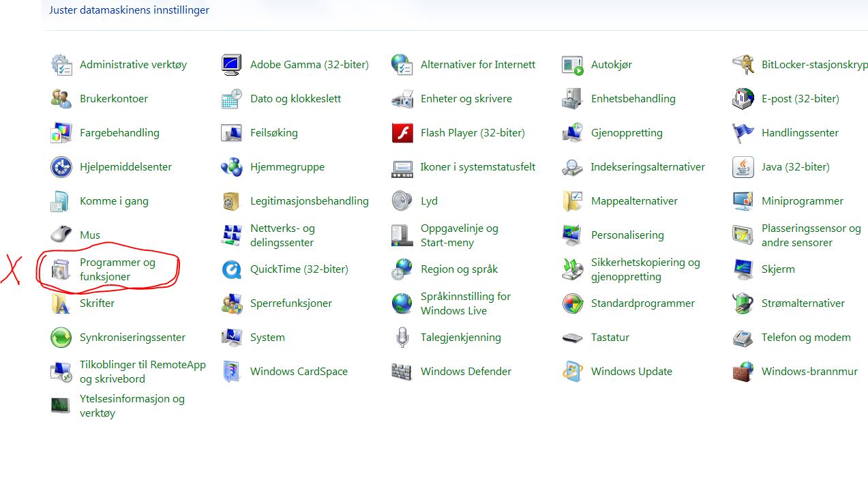Open the Administrative verktøy icon
The image size is (868, 491).
click(x=61, y=65)
